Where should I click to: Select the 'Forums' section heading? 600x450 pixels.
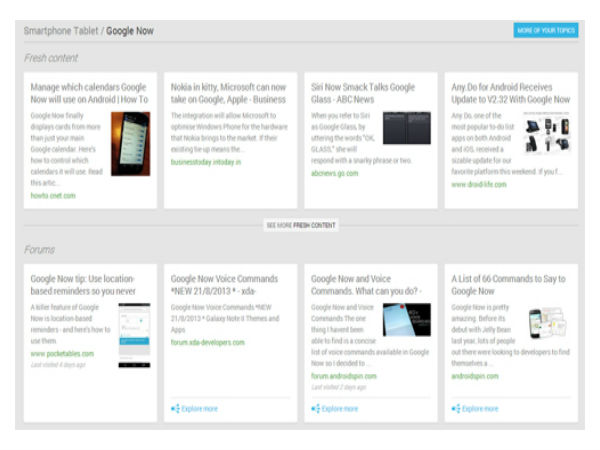(x=39, y=250)
